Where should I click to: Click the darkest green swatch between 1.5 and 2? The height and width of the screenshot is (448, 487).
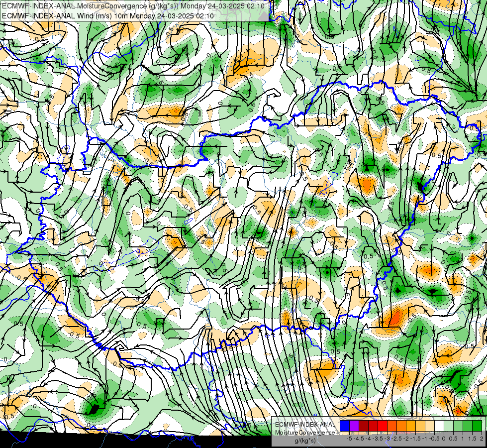(477, 426)
